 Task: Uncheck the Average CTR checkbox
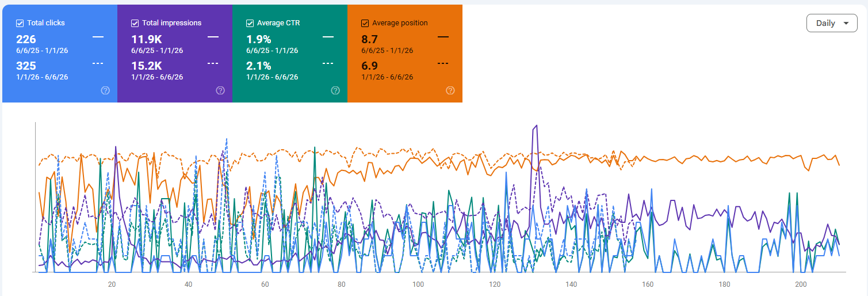[x=250, y=23]
